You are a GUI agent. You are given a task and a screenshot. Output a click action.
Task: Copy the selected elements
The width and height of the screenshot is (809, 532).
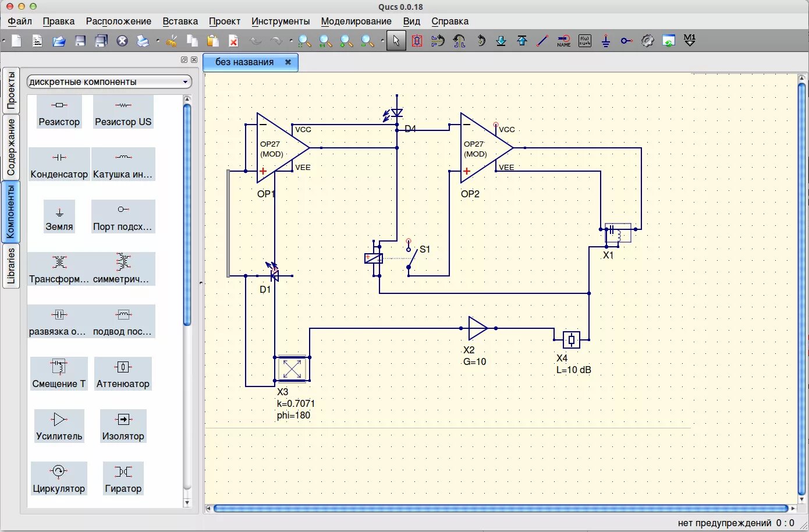pyautogui.click(x=192, y=41)
